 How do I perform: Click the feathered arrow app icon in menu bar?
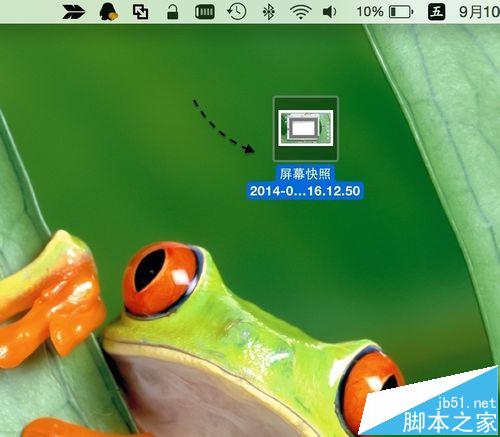pyautogui.click(x=74, y=12)
